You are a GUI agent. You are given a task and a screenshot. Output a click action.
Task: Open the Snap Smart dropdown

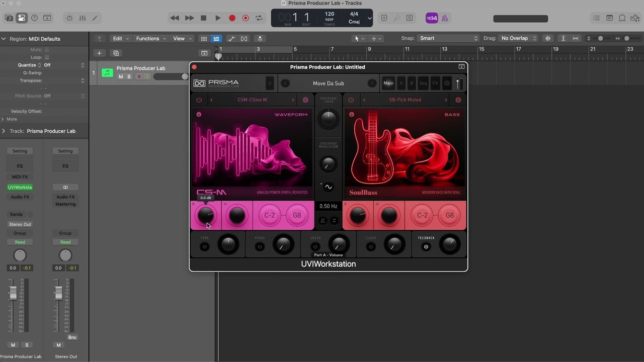pos(448,38)
